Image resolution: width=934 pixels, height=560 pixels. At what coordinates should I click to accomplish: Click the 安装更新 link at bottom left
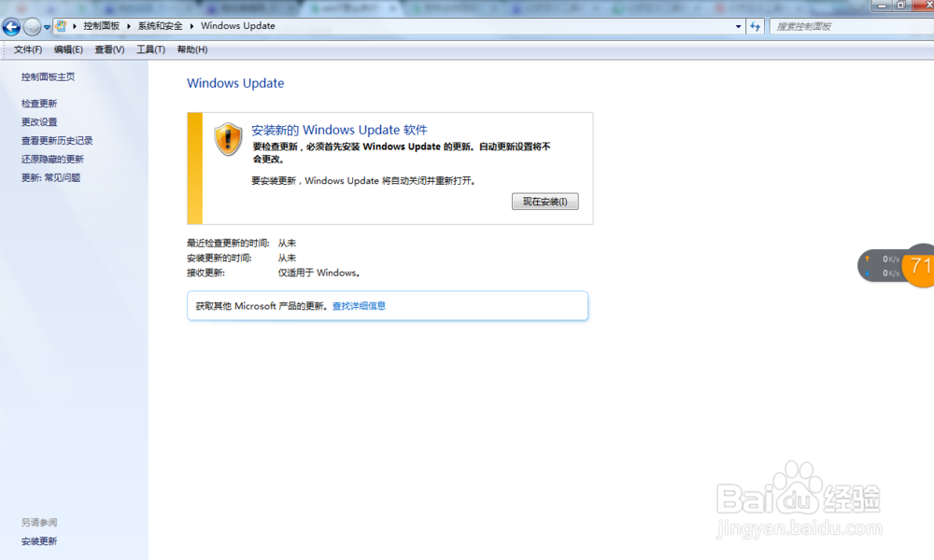click(39, 541)
